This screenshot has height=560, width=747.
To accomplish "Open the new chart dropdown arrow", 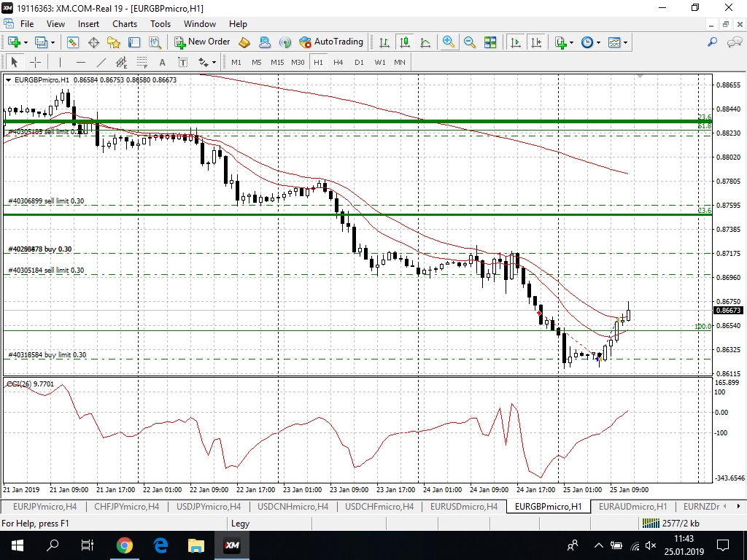I will [26, 42].
